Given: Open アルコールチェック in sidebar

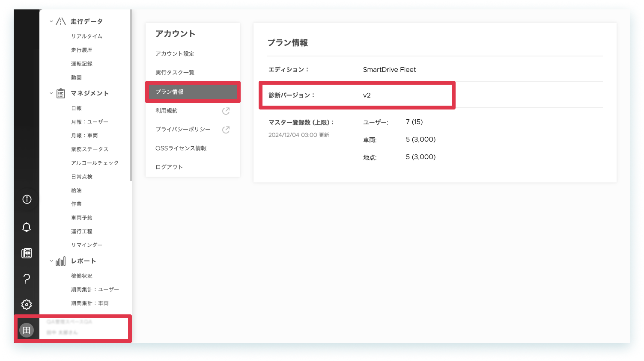Looking at the screenshot, I should pos(95,163).
